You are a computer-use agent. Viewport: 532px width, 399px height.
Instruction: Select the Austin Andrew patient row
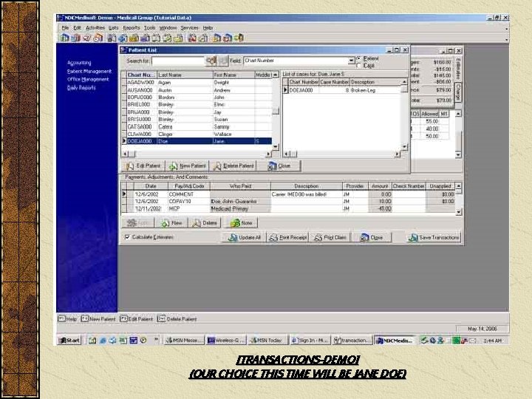pyautogui.click(x=199, y=90)
